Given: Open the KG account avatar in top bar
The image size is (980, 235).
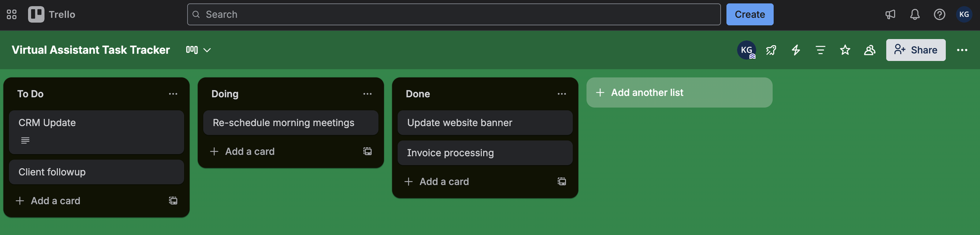Looking at the screenshot, I should pos(964,15).
